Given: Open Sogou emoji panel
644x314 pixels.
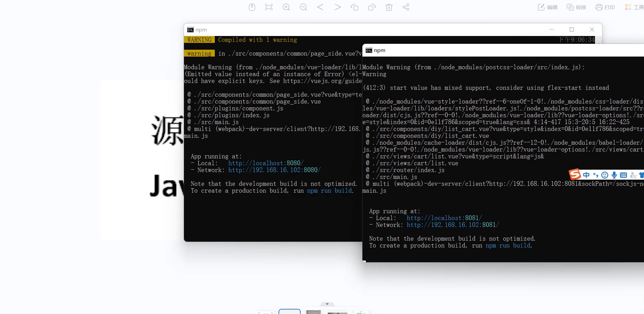Looking at the screenshot, I should point(605,175).
